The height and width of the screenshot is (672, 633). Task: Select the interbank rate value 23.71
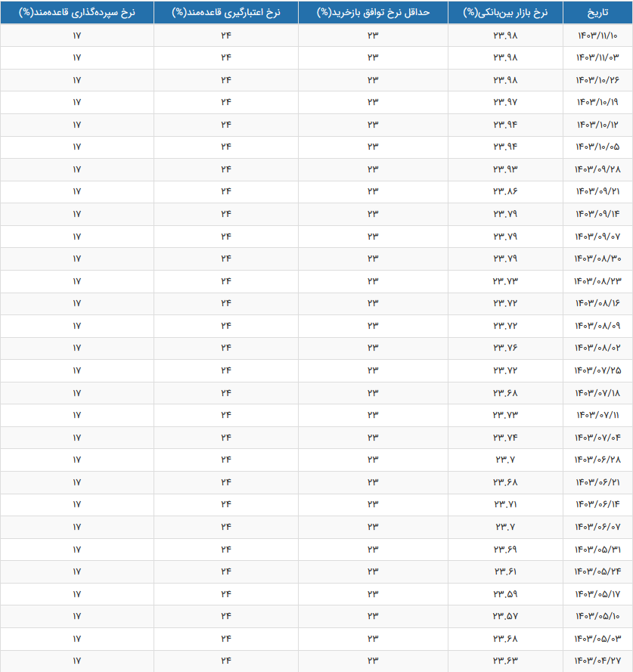(505, 504)
